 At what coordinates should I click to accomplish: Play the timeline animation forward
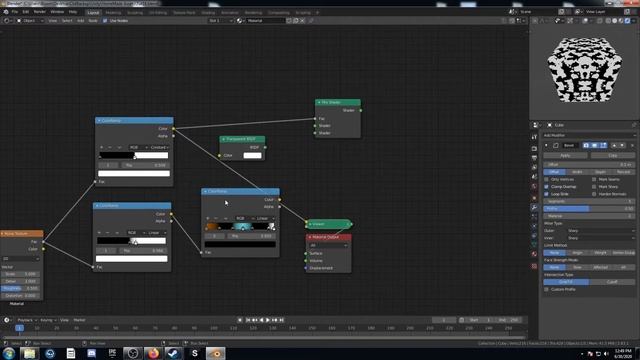pyautogui.click(x=268, y=320)
